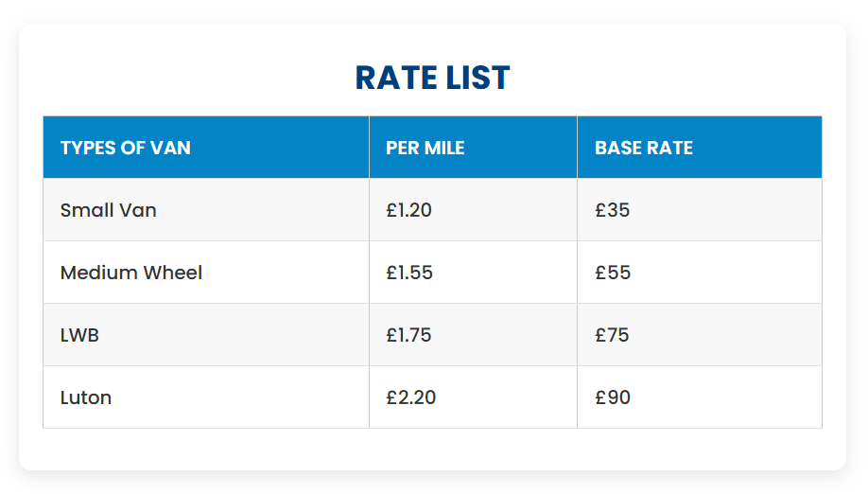The image size is (868, 494).
Task: Select the TYPES OF VAN column header
Action: [x=126, y=148]
